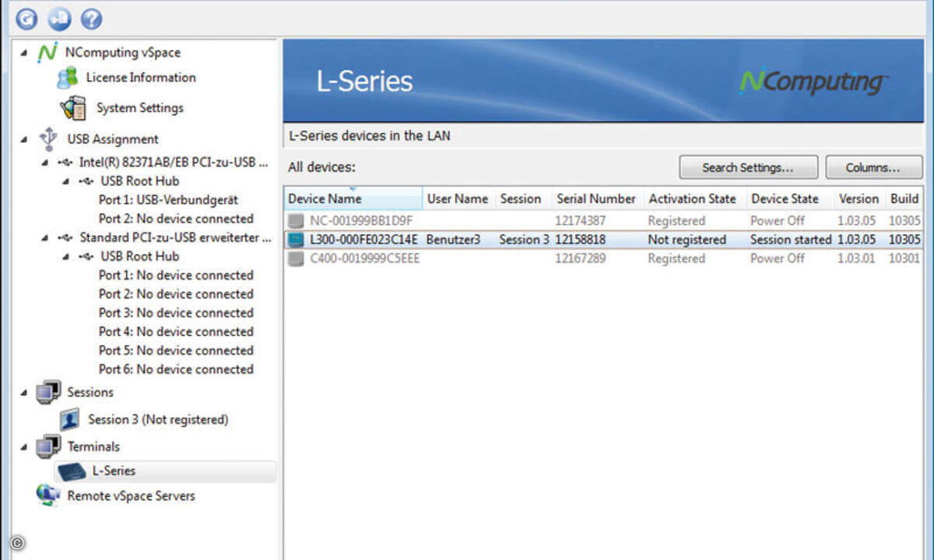Click the gray icon beside C400-0019999C5EEE
This screenshot has height=560, width=934.
pos(295,258)
